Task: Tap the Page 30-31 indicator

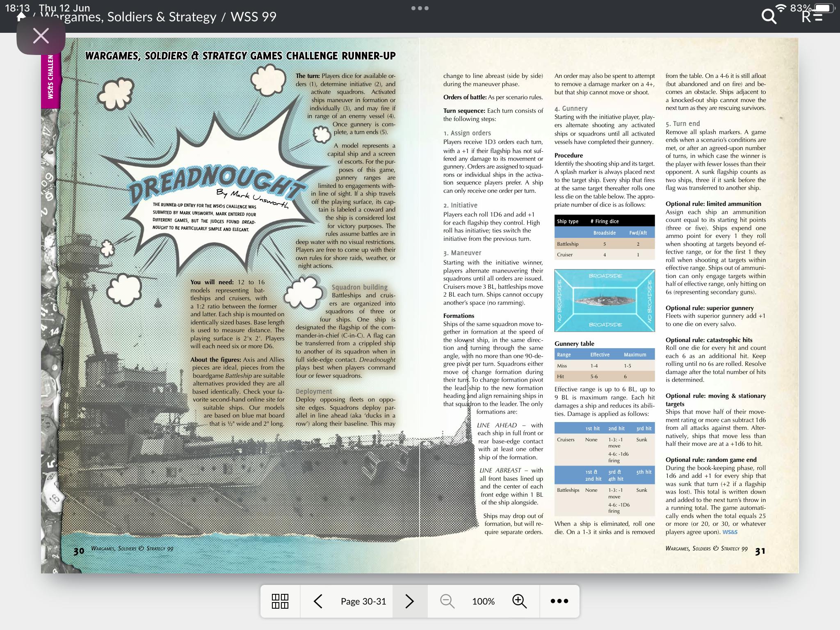Action: click(x=363, y=601)
